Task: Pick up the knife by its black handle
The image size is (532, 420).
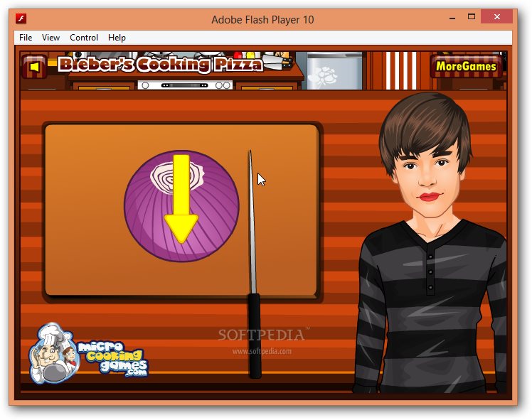Action: coord(255,335)
